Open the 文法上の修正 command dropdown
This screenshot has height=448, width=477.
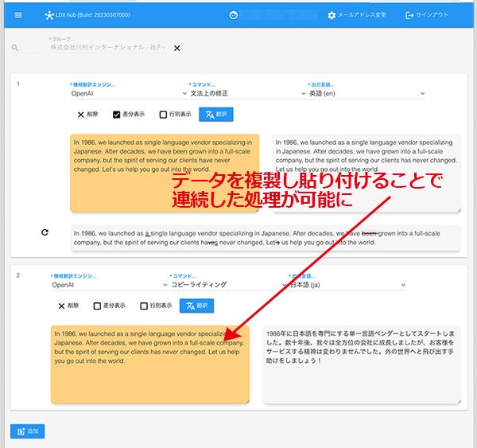click(x=247, y=93)
